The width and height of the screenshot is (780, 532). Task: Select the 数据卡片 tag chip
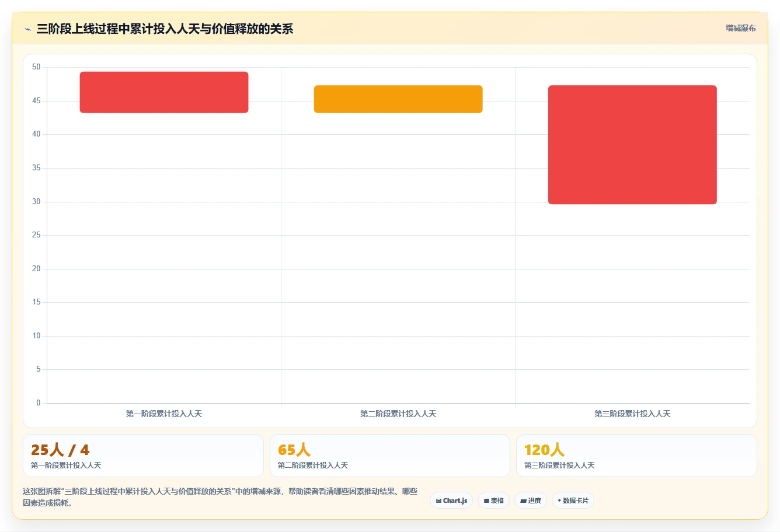pyautogui.click(x=573, y=501)
